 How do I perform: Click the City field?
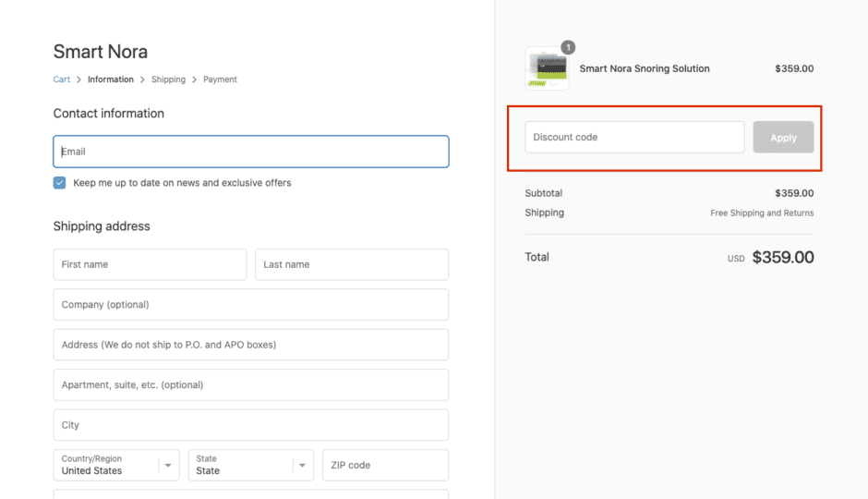tap(251, 425)
